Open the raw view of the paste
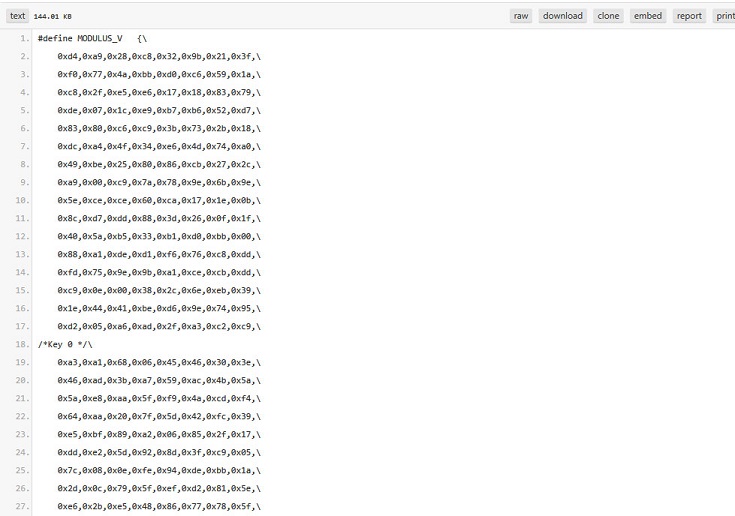The image size is (735, 516). coord(521,16)
